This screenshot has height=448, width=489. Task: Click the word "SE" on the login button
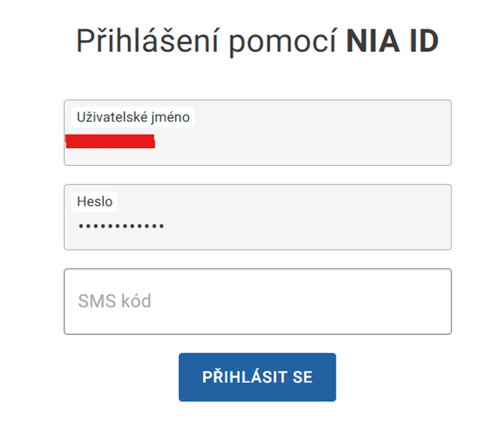click(302, 377)
